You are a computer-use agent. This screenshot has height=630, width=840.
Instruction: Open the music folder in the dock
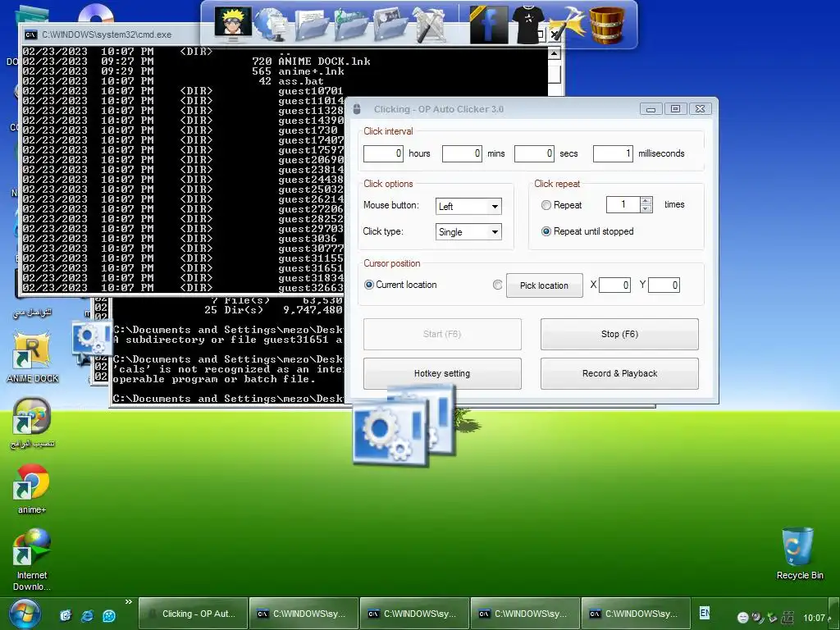tap(351, 25)
